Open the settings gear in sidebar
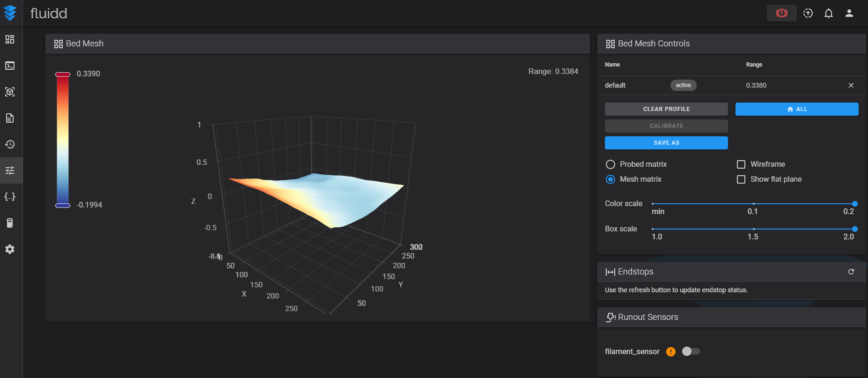 click(10, 249)
